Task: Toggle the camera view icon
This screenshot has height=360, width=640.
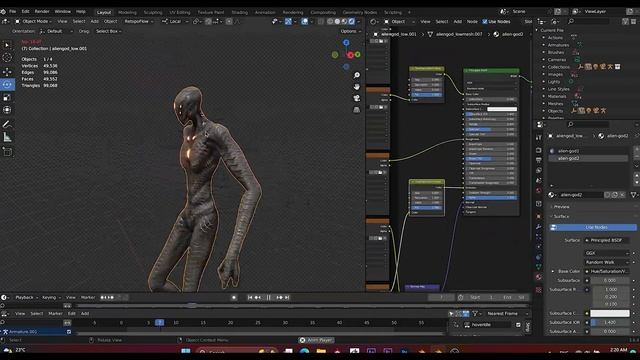Action: (356, 98)
